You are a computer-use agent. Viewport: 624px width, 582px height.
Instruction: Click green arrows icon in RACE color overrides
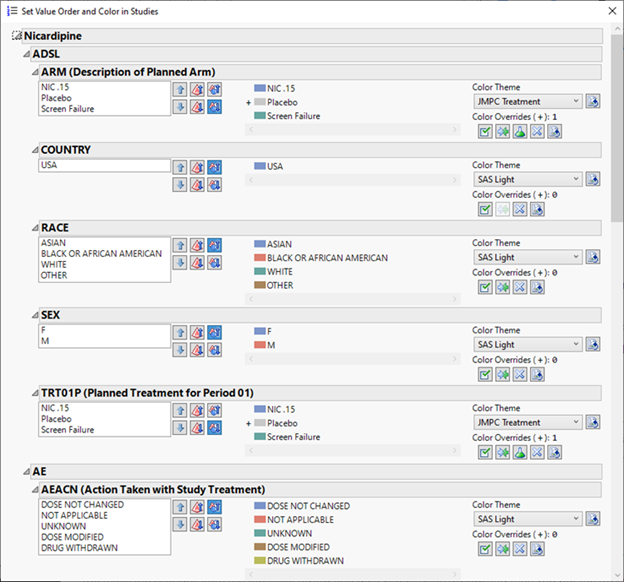pos(502,287)
